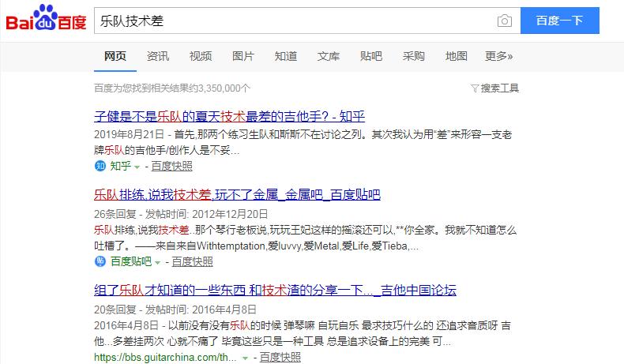The image size is (624, 364).
Task: Click the text 26条回复 - 发帖时间: 2012年12月20日
Action: [x=181, y=214]
